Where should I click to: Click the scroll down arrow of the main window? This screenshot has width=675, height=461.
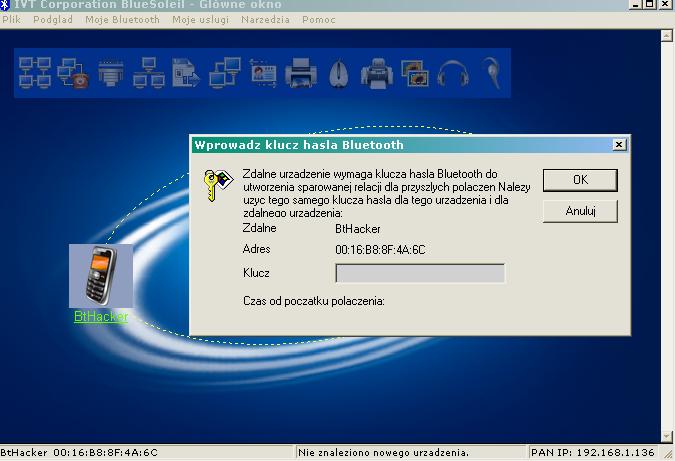666,436
